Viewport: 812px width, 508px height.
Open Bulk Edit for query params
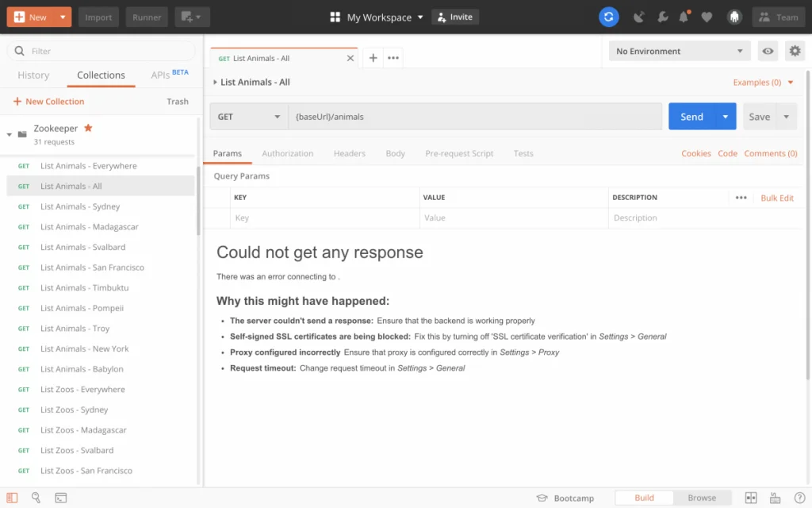click(x=777, y=198)
